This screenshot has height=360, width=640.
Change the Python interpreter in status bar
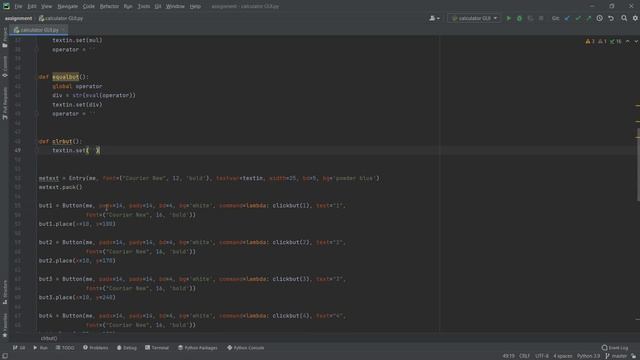pyautogui.click(x=588, y=356)
